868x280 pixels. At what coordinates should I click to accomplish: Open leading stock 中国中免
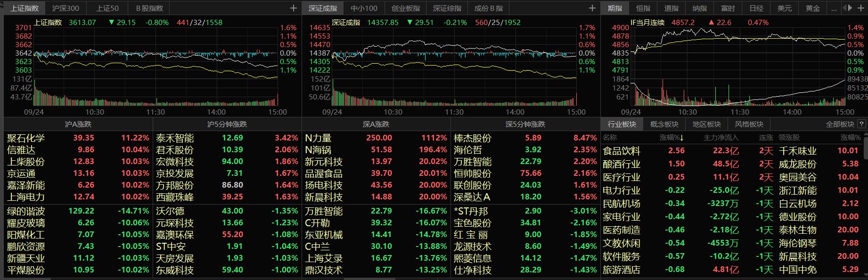click(797, 270)
